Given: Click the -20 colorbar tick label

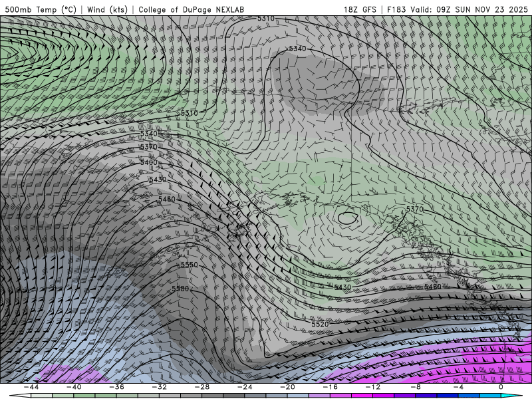Looking at the screenshot, I should click(x=288, y=387).
